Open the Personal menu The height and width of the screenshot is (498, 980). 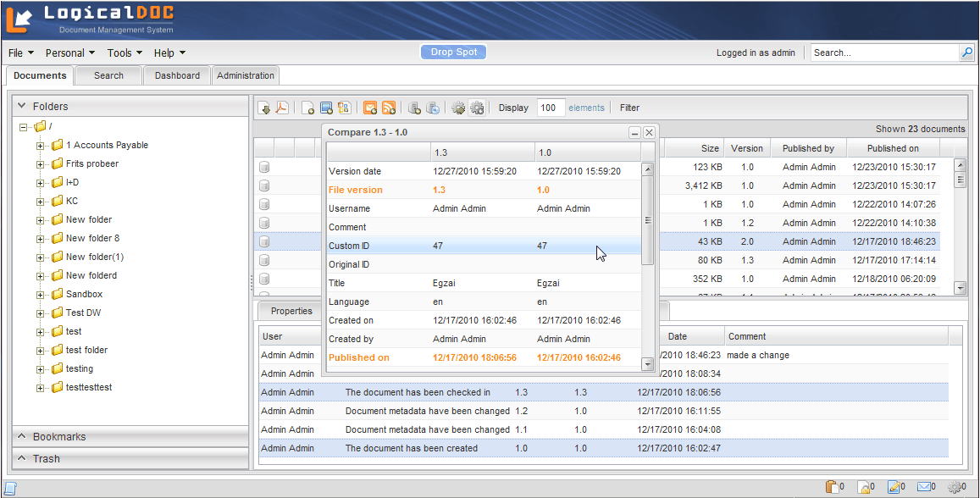click(70, 53)
